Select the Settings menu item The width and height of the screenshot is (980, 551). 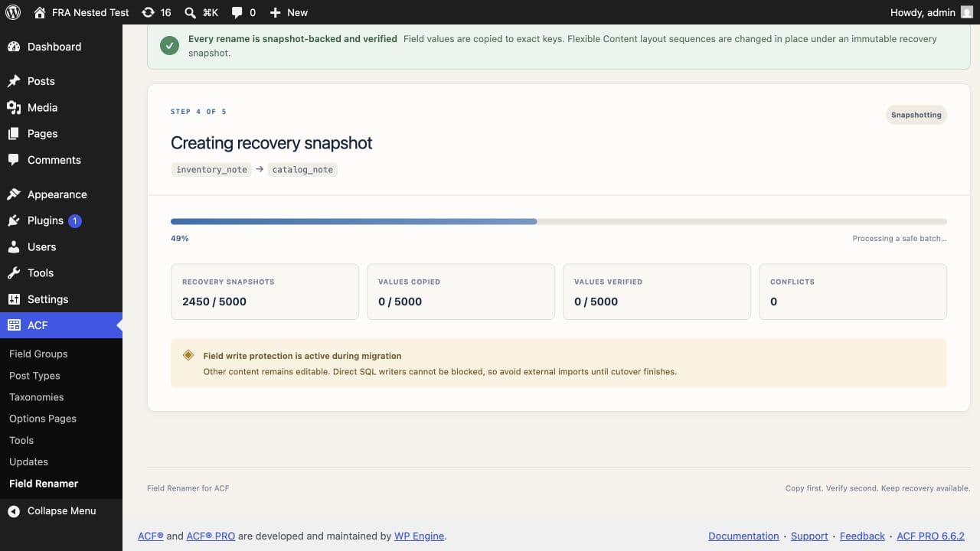click(61, 299)
